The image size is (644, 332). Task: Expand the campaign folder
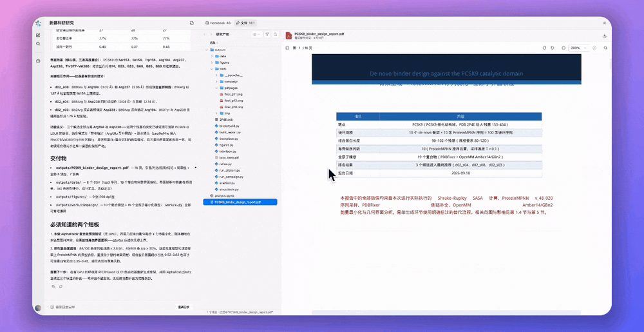point(216,81)
